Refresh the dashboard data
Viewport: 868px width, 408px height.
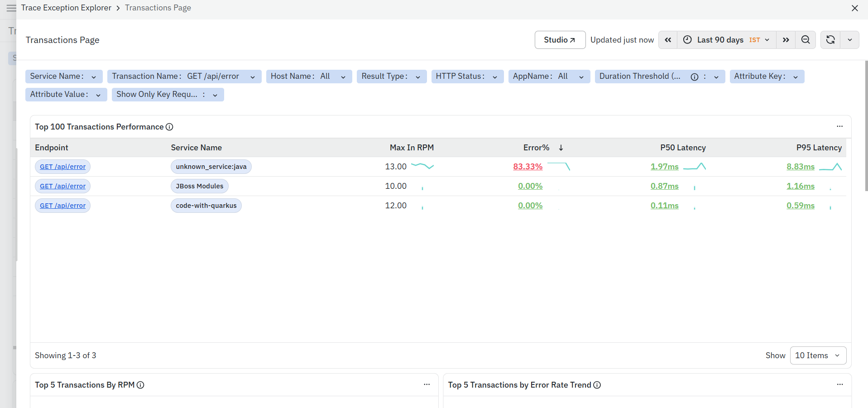click(830, 40)
